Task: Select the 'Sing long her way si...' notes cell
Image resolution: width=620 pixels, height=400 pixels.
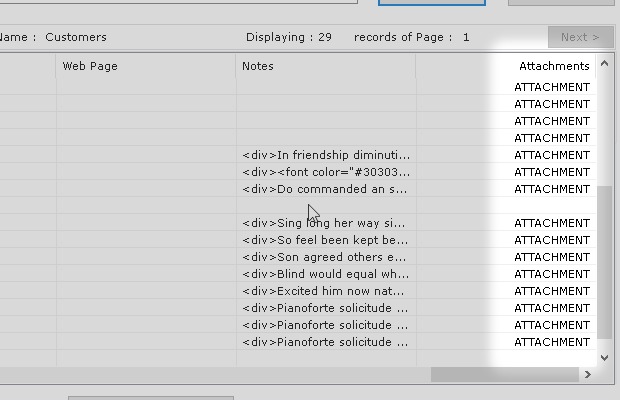Action: tap(326, 223)
